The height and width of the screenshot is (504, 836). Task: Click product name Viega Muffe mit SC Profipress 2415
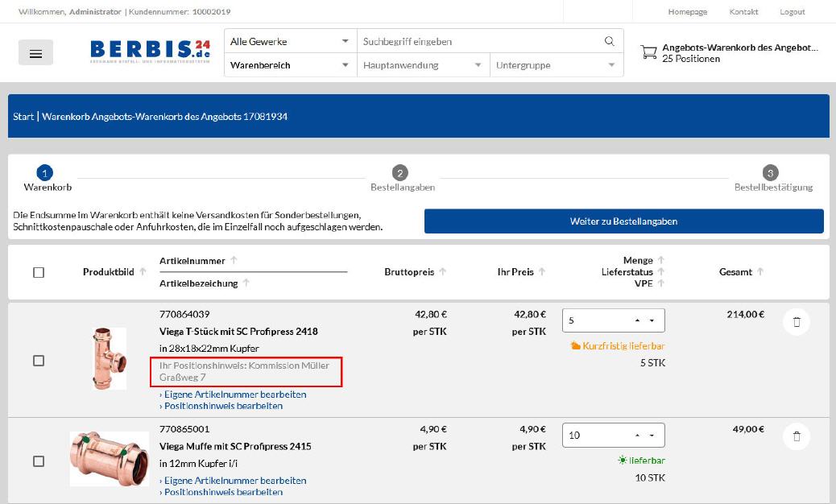(235, 447)
